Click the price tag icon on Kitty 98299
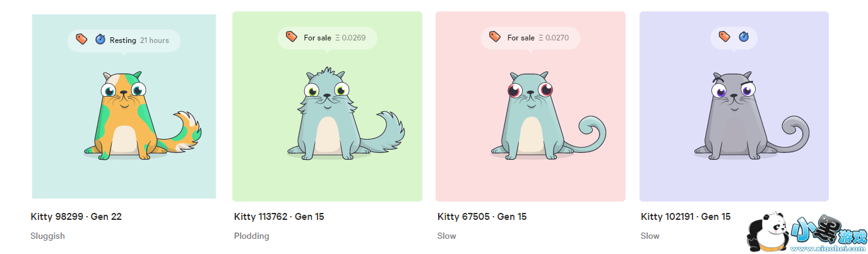Image resolution: width=868 pixels, height=254 pixels. coord(81,39)
